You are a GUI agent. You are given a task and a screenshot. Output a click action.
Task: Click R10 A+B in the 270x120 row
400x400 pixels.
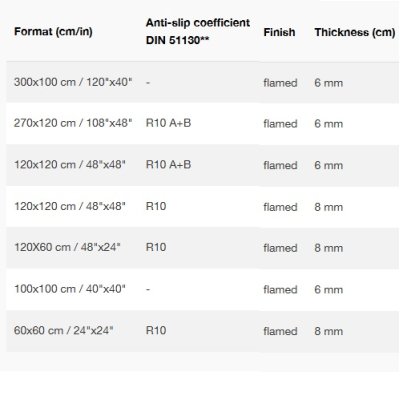pos(168,123)
